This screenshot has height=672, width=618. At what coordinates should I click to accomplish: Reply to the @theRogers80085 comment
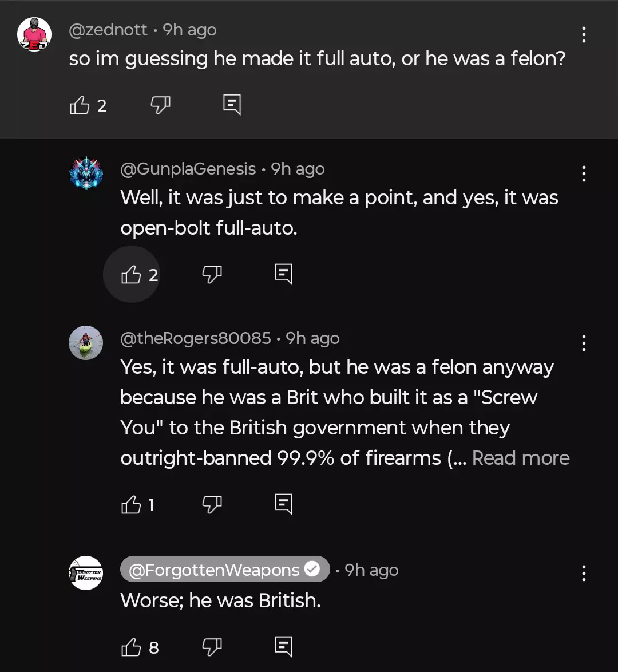point(283,504)
